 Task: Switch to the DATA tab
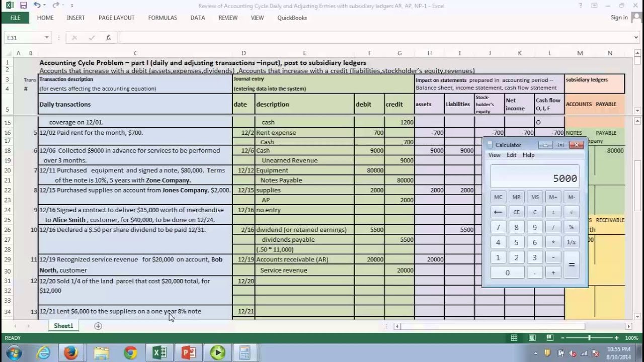pos(198,18)
